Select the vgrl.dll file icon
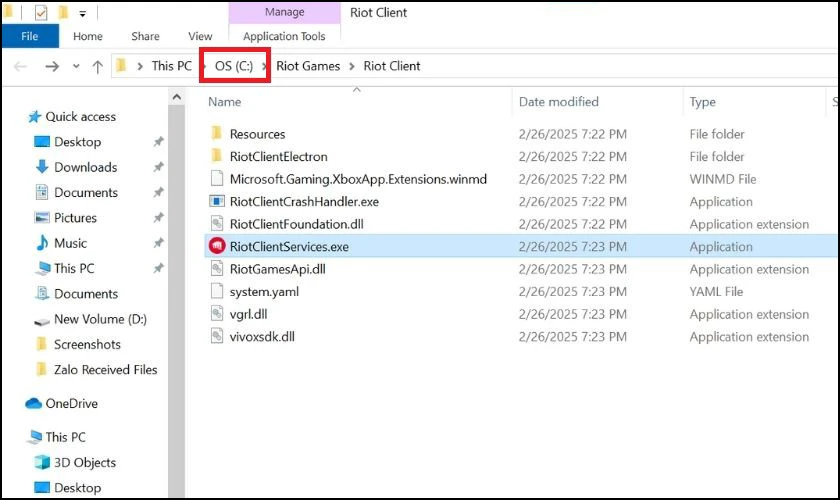Viewport: 840px width, 500px height. click(x=216, y=314)
